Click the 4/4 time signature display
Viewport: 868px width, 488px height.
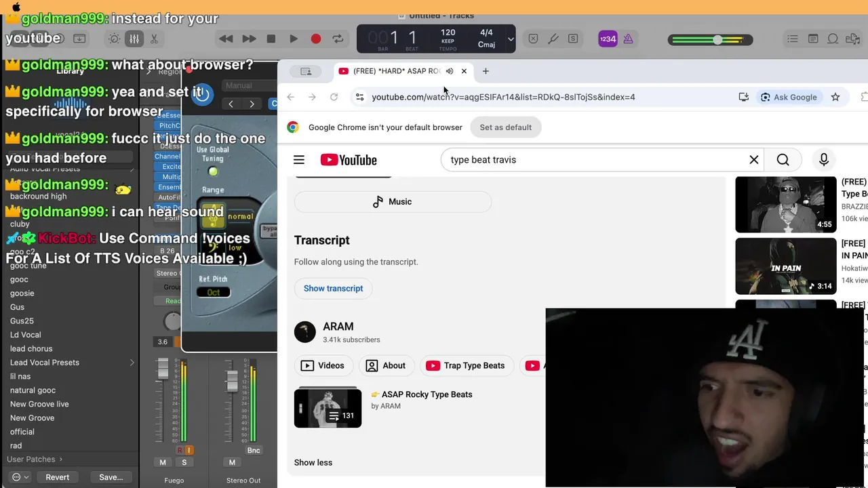(x=486, y=33)
